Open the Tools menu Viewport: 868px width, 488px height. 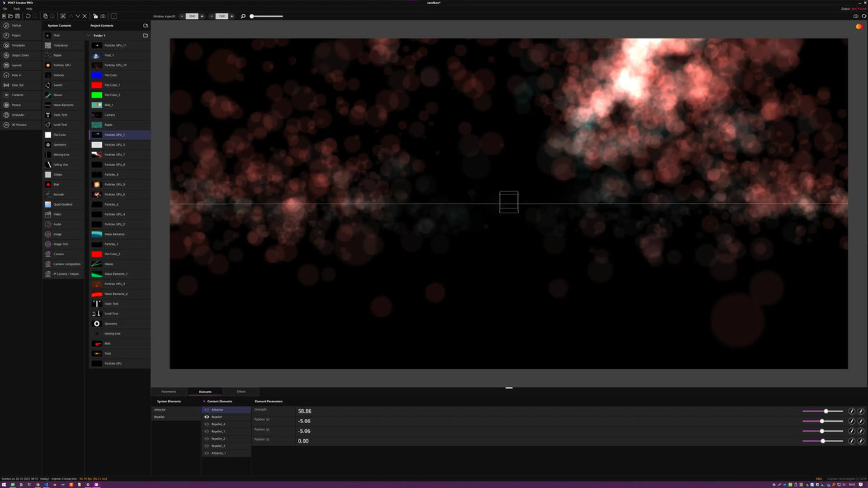coord(17,8)
